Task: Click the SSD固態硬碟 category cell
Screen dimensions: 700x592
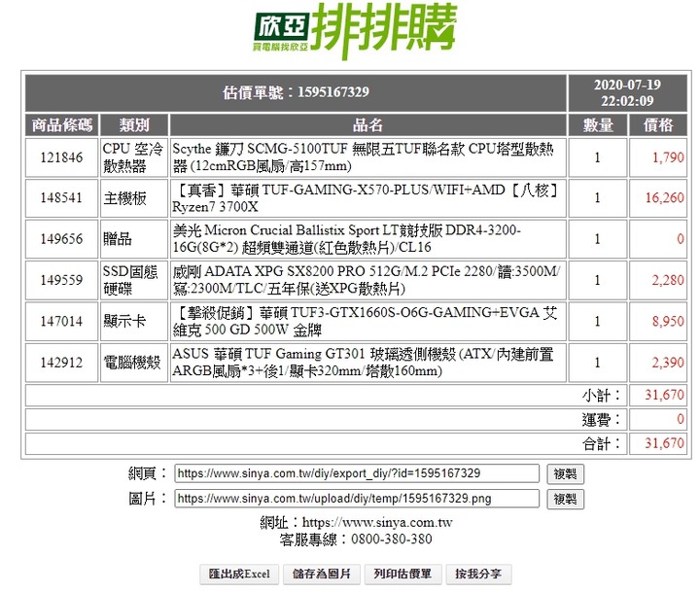Action: (134, 280)
